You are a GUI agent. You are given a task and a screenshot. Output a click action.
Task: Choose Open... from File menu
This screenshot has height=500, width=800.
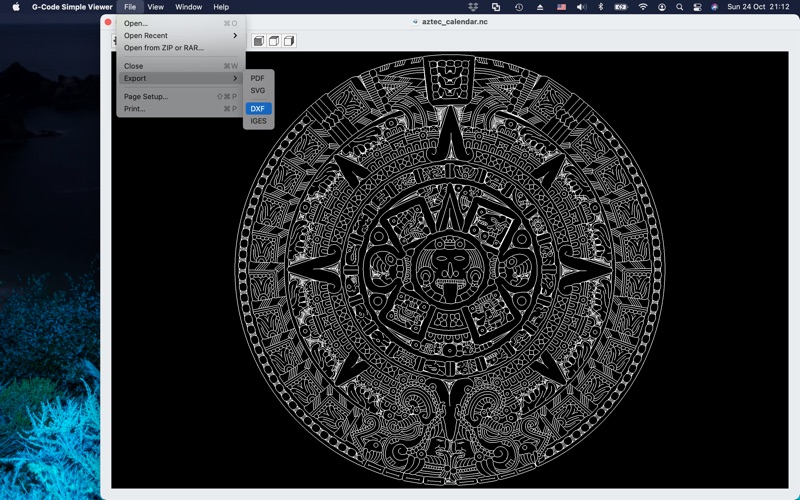click(181, 23)
